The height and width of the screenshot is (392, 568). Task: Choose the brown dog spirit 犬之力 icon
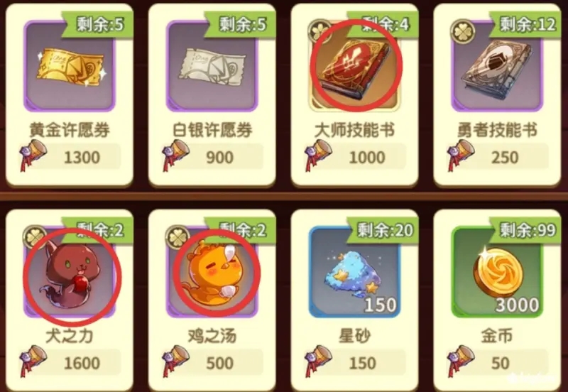[x=70, y=272]
